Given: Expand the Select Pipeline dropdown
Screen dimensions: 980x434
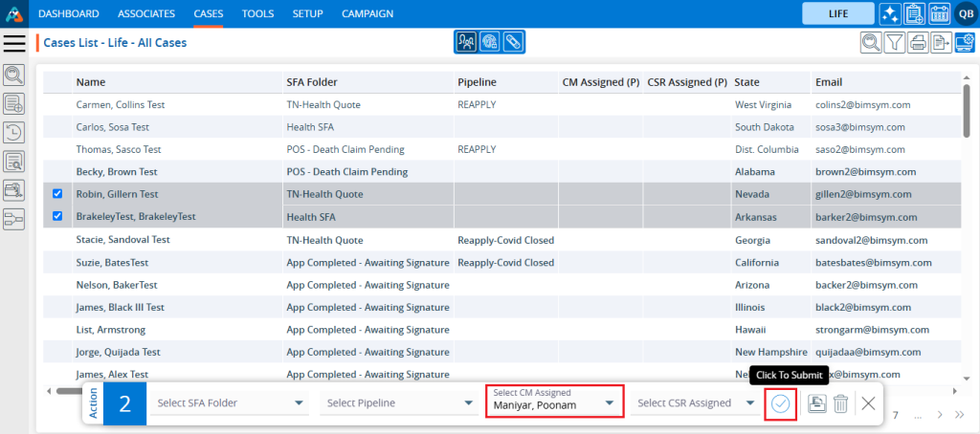Looking at the screenshot, I should (400, 403).
